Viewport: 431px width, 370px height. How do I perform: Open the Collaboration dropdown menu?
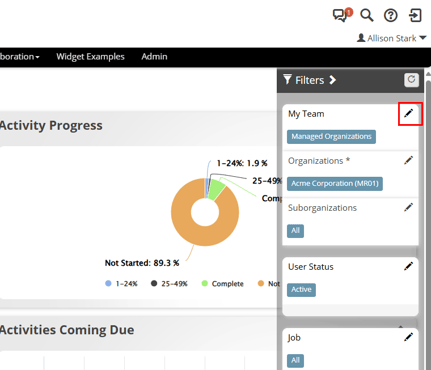tap(20, 57)
